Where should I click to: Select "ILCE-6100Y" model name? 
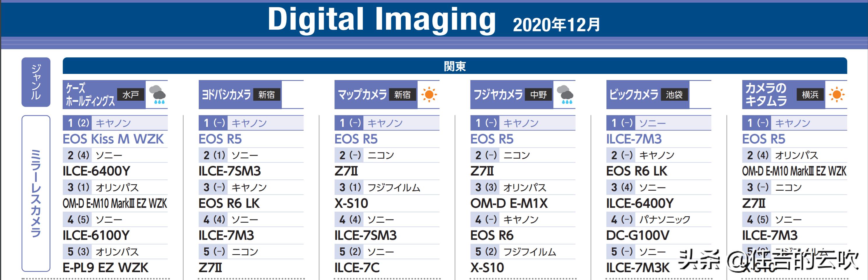coord(96,235)
